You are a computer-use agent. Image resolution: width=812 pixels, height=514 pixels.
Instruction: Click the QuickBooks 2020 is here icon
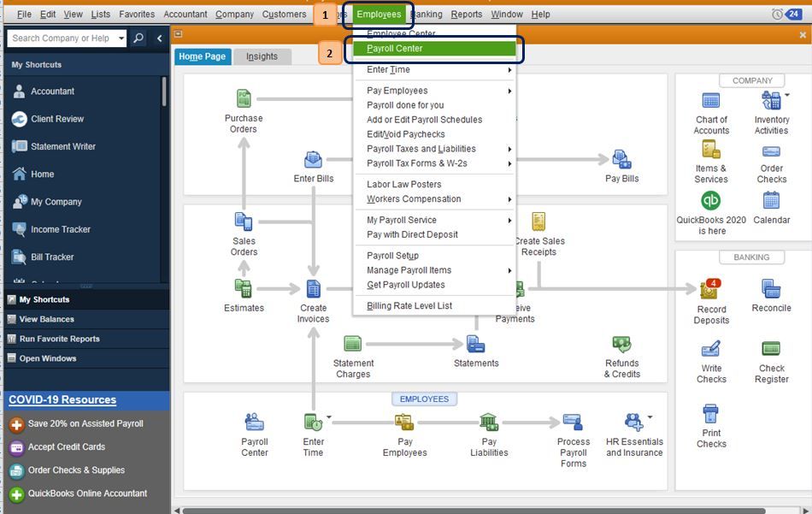711,200
